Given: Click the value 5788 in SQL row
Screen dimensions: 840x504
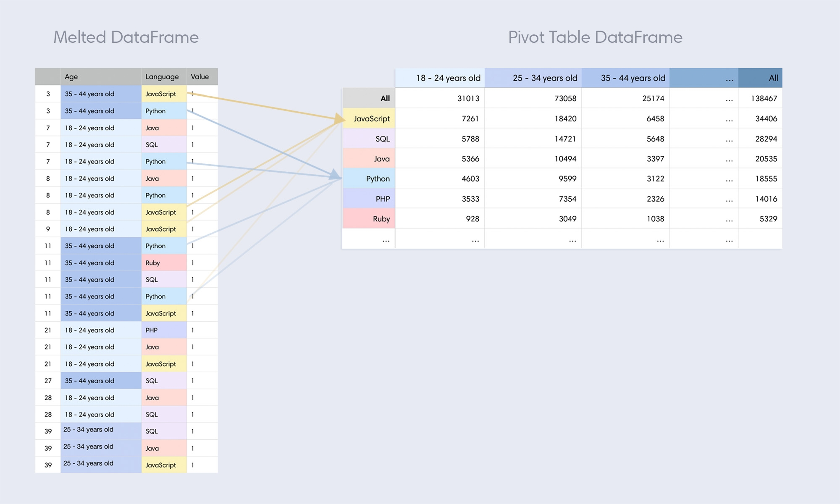Looking at the screenshot, I should click(x=470, y=139).
